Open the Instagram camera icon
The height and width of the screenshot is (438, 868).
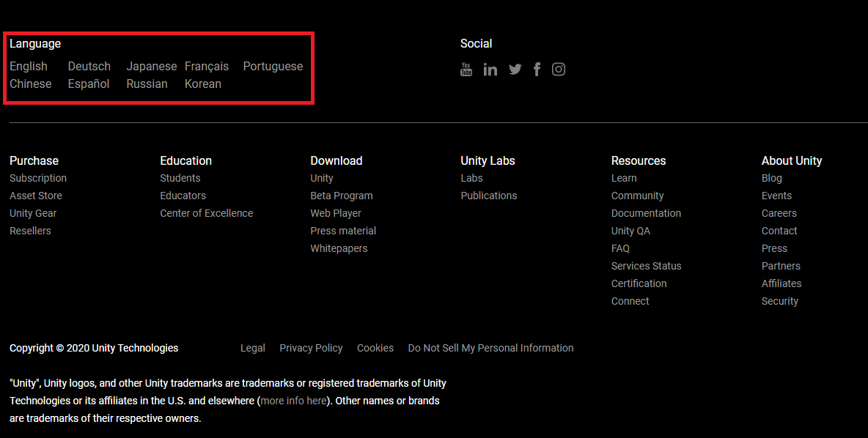(x=559, y=69)
